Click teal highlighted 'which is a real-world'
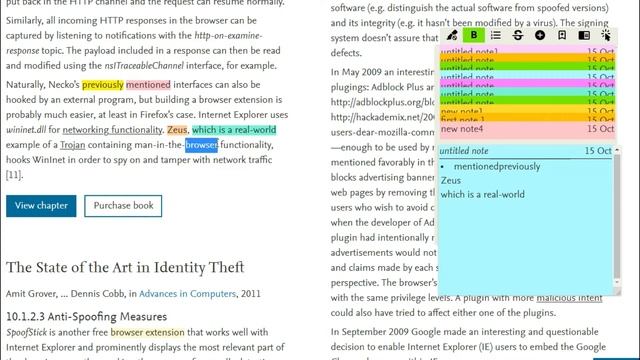Image resolution: width=640 pixels, height=360 pixels. (234, 130)
